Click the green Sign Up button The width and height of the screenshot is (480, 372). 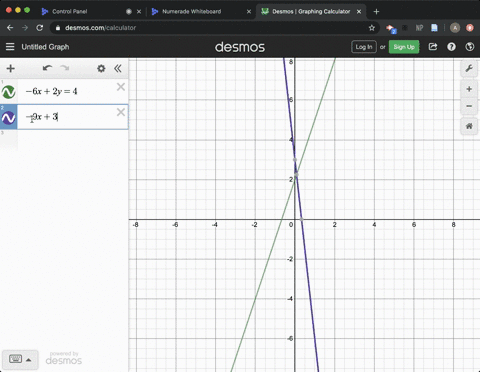point(404,47)
